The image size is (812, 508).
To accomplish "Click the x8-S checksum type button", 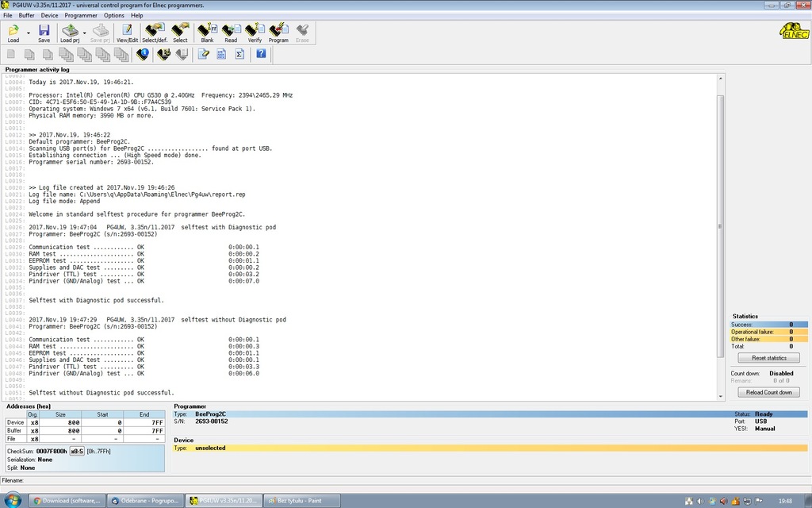I will tap(77, 452).
